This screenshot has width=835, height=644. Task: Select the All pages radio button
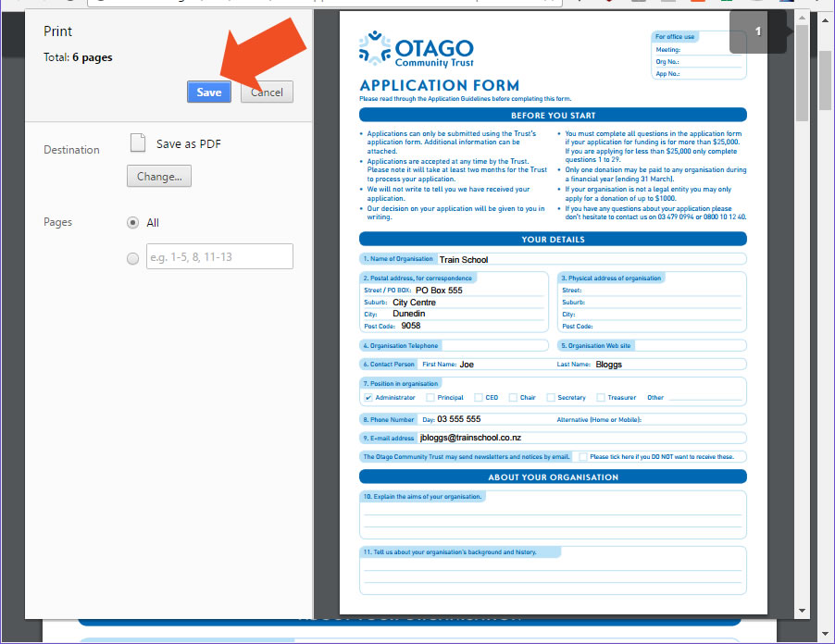point(132,222)
